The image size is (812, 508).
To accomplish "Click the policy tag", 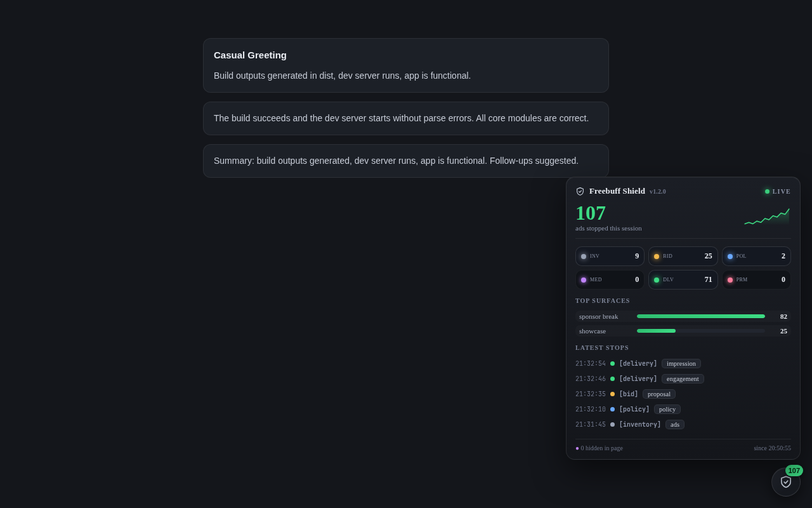I will 667,409.
